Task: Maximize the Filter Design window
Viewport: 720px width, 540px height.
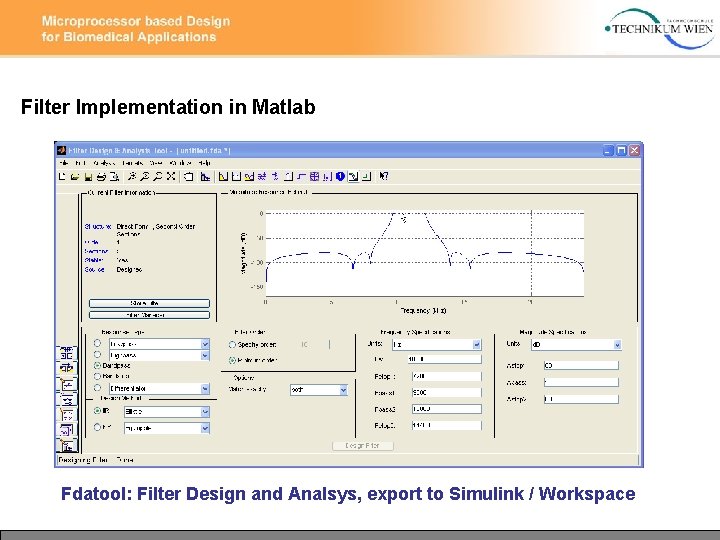Action: point(621,150)
